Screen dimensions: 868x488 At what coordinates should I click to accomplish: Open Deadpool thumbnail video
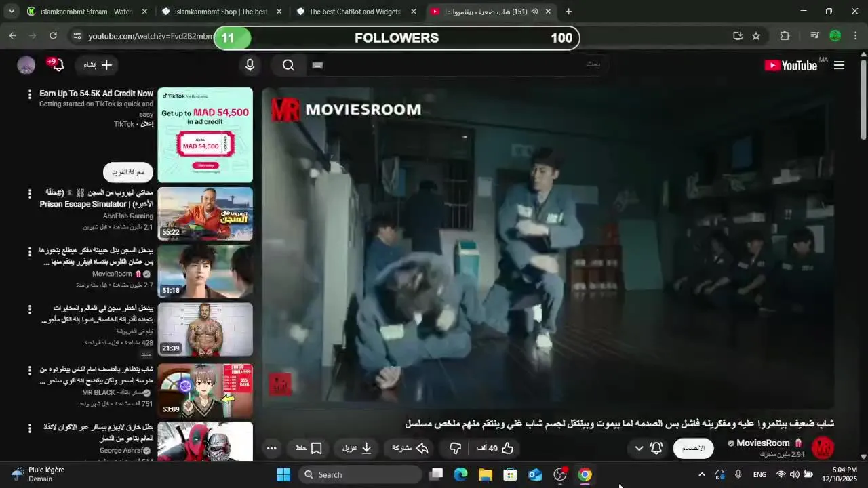pyautogui.click(x=205, y=441)
